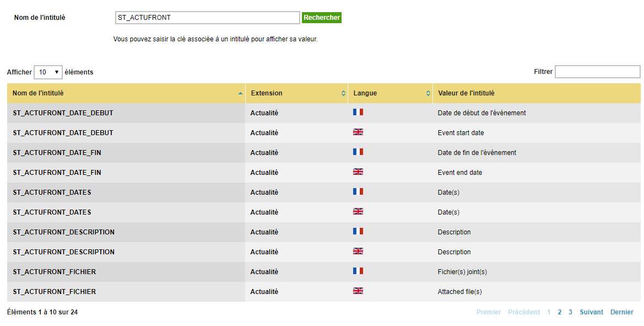Sort by Nom de l'intitulé arrow icon

(x=240, y=93)
